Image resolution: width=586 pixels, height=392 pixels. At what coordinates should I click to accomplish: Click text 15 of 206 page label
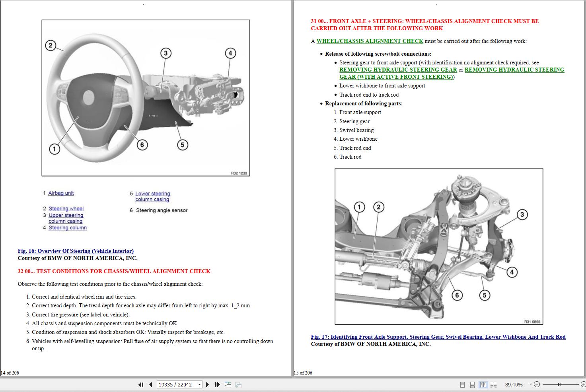pos(303,373)
